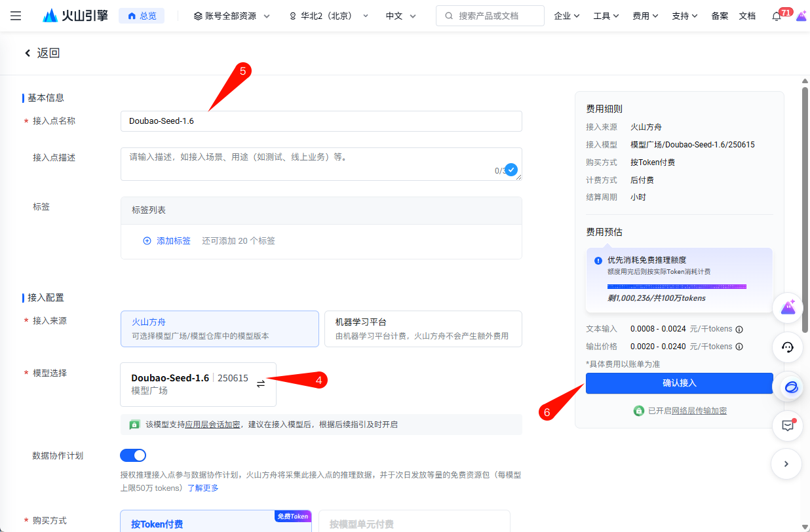Click the green lock icon beside encryption tip
Image resolution: width=810 pixels, height=532 pixels.
tap(134, 425)
